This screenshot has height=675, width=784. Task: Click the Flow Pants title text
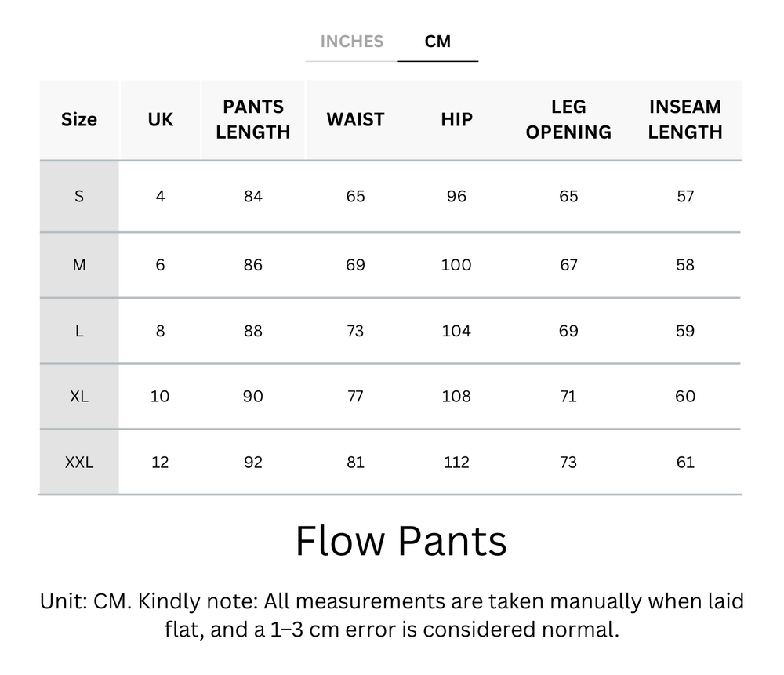click(401, 539)
